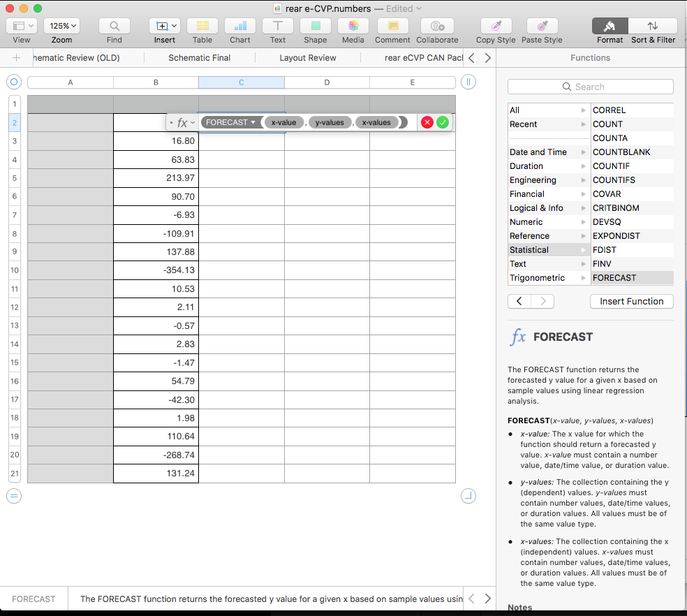Screen dimensions: 687x616
Task: Select the Trigonometric category
Action: click(549, 278)
